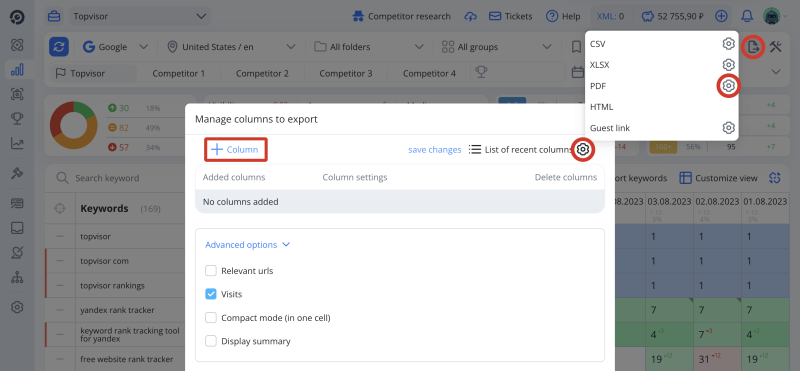The image size is (800, 371).
Task: Open Tickets
Action: click(x=511, y=16)
